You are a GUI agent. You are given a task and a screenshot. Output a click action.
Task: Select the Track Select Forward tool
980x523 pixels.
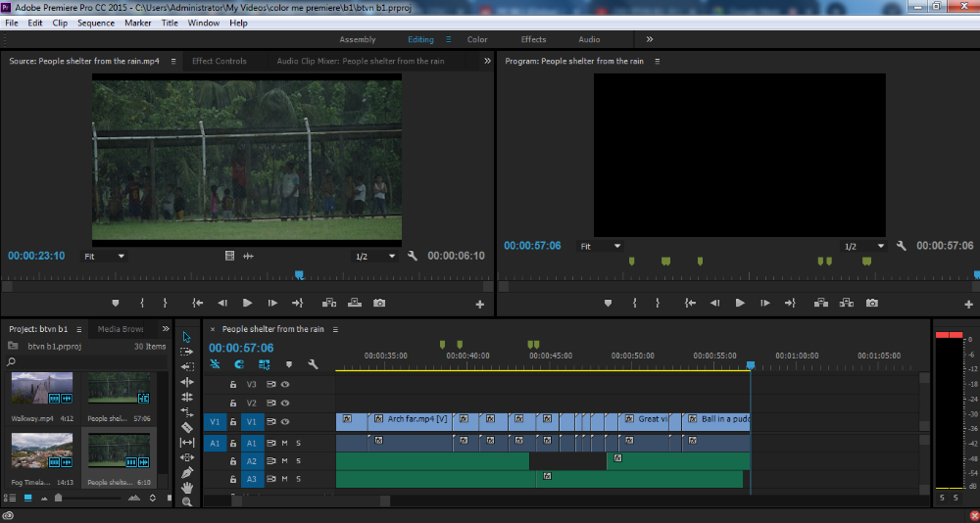pos(186,353)
